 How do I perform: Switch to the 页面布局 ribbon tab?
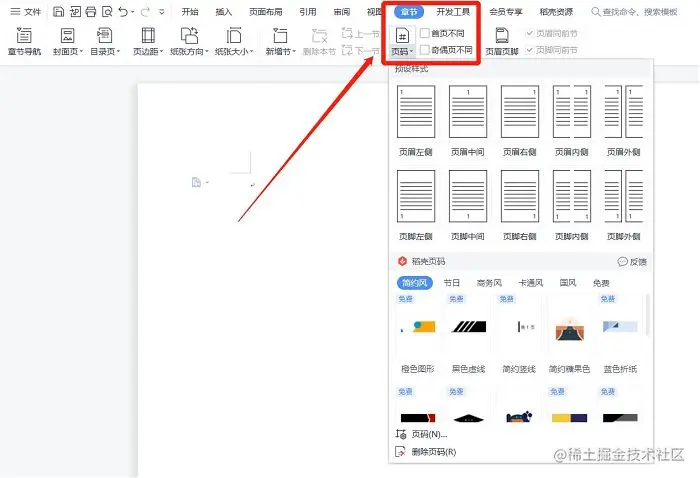[x=266, y=12]
